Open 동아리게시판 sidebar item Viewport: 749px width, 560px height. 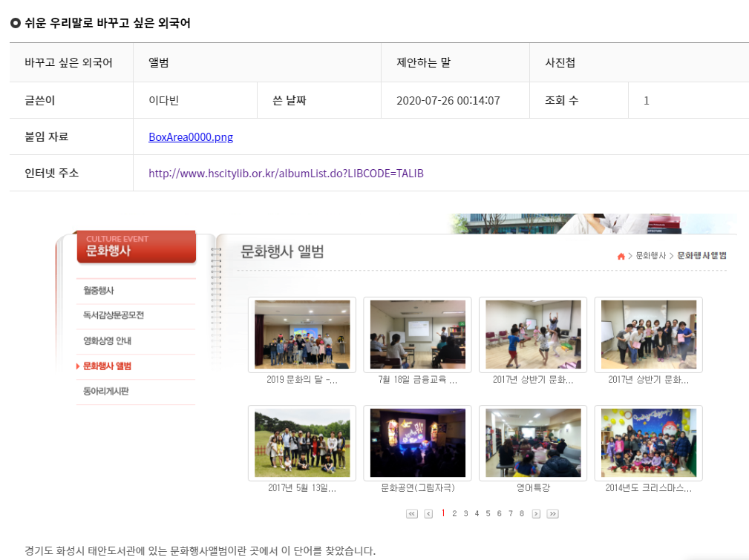click(106, 392)
